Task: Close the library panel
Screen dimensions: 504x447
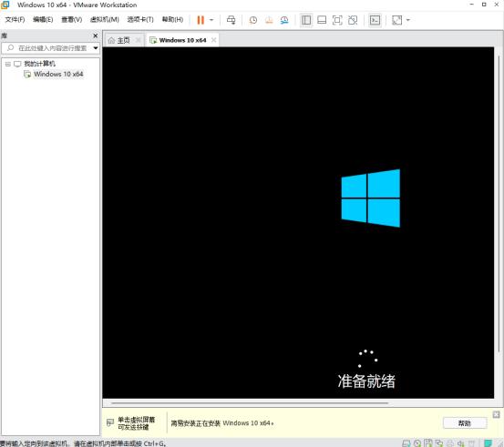Action: [95, 36]
